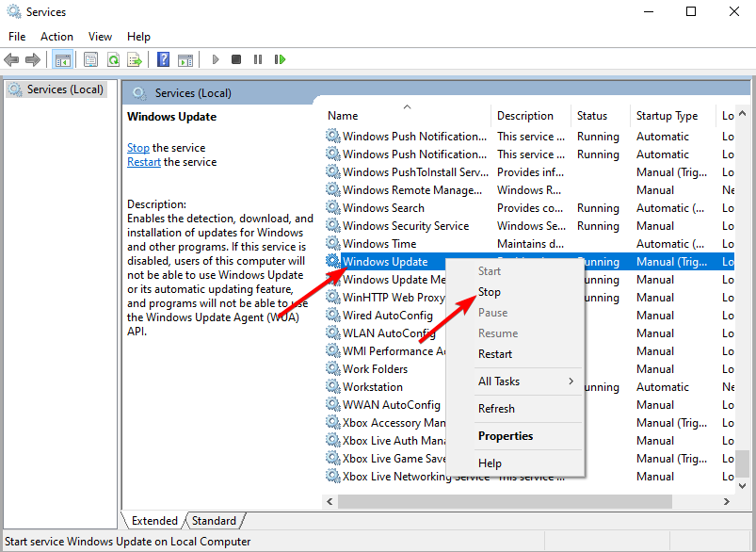Choose Properties in the context menu

click(515, 436)
